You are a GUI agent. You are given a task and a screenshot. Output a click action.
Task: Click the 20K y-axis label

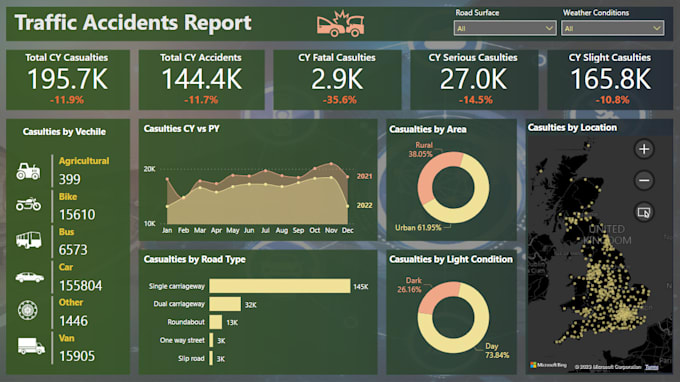150,169
